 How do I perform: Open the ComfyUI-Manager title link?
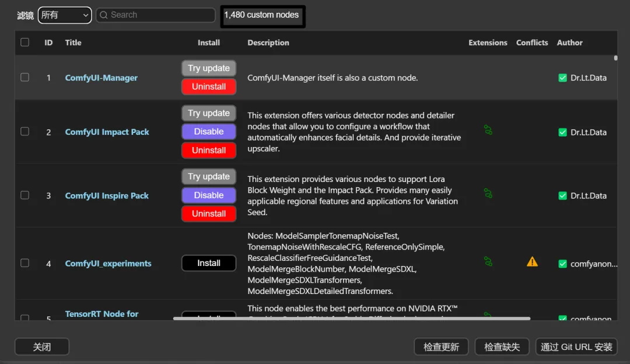(101, 78)
